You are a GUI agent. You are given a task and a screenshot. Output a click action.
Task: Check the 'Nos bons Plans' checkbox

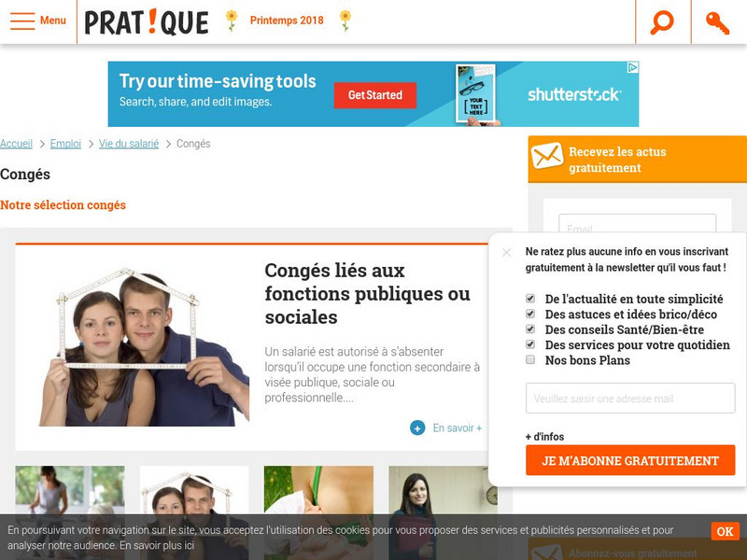pos(530,359)
